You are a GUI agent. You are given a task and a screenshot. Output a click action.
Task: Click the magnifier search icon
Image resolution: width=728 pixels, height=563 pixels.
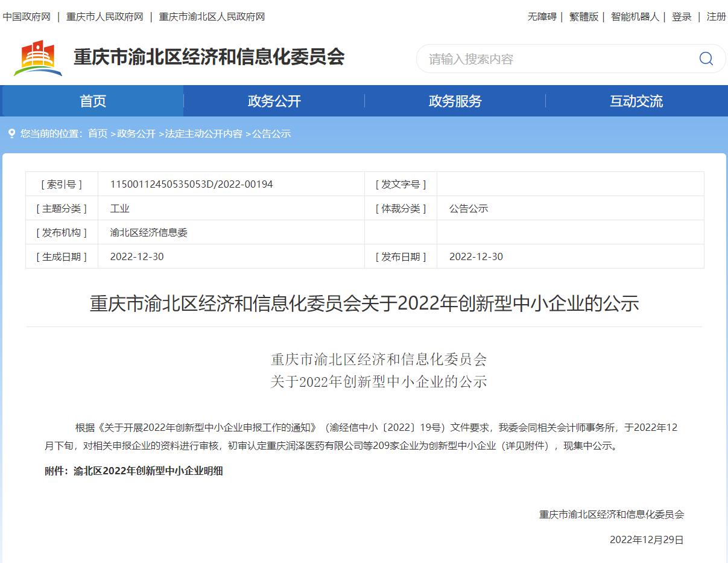coord(706,59)
